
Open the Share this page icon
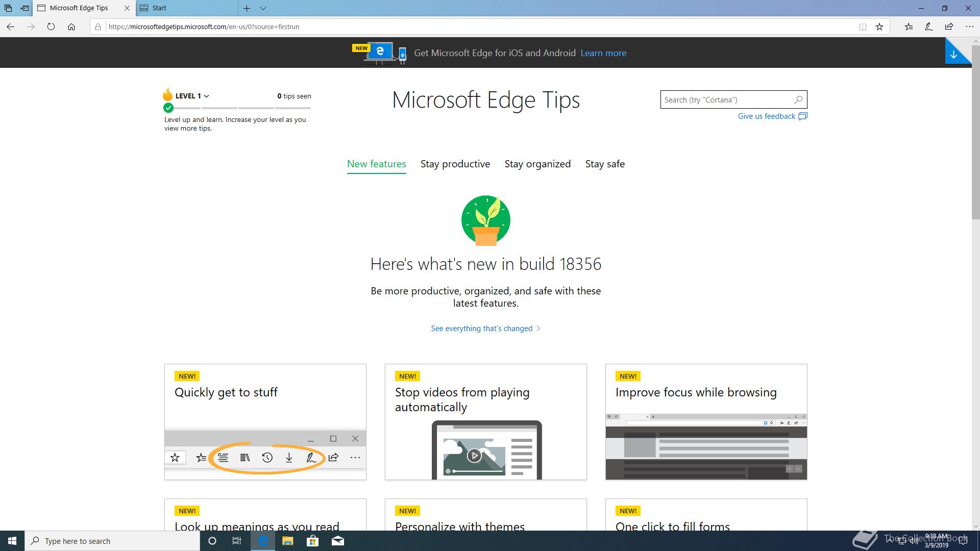tap(949, 27)
